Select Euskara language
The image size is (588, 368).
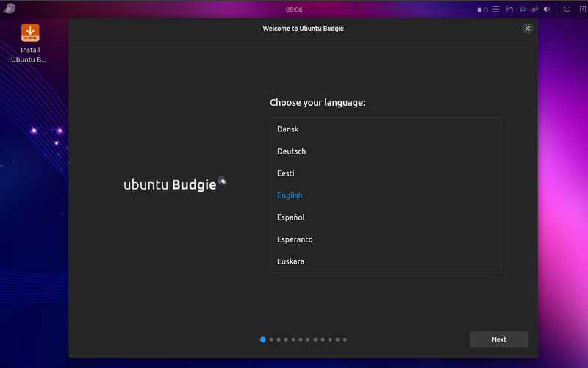pyautogui.click(x=385, y=261)
